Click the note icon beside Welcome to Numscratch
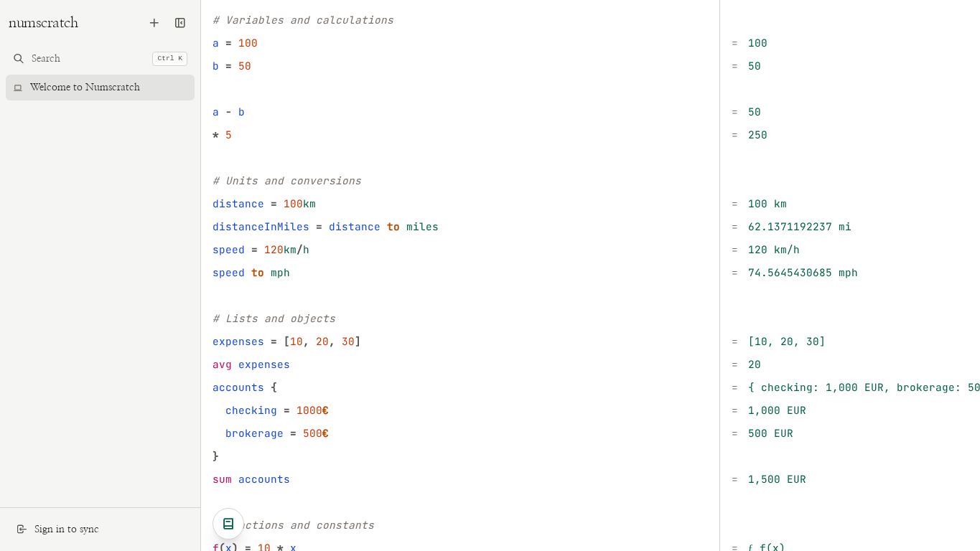980x551 pixels. pyautogui.click(x=18, y=88)
